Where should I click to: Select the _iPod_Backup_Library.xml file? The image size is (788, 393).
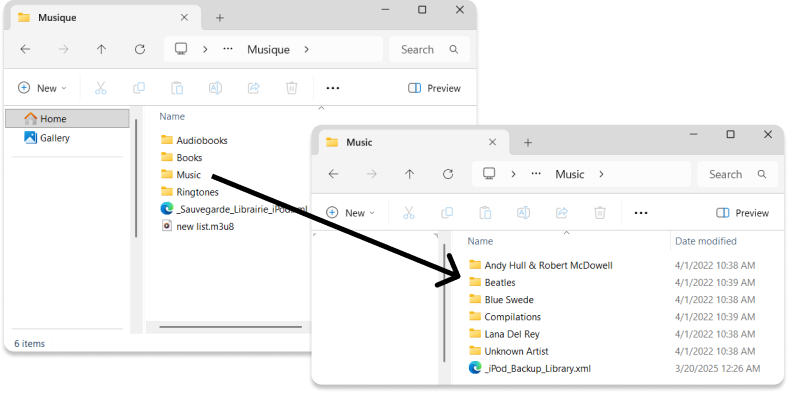(x=530, y=368)
